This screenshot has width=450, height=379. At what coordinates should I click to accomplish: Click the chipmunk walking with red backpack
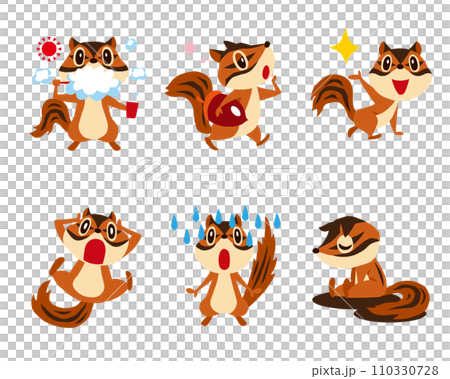tap(223, 95)
